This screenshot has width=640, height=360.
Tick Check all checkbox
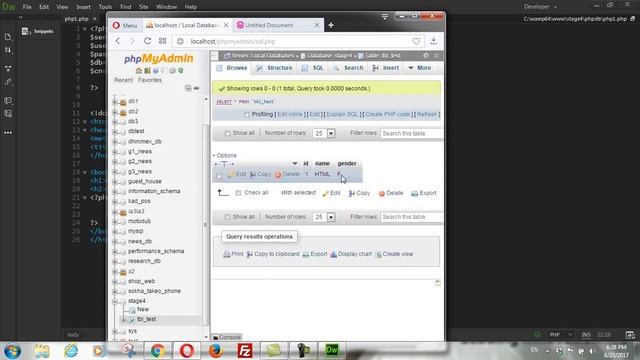[238, 193]
